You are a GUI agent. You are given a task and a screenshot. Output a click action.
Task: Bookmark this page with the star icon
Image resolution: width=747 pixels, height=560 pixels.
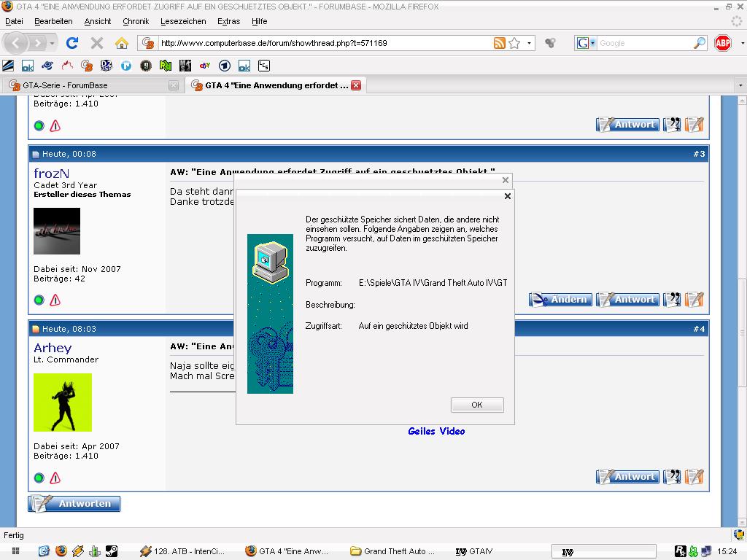pos(514,43)
